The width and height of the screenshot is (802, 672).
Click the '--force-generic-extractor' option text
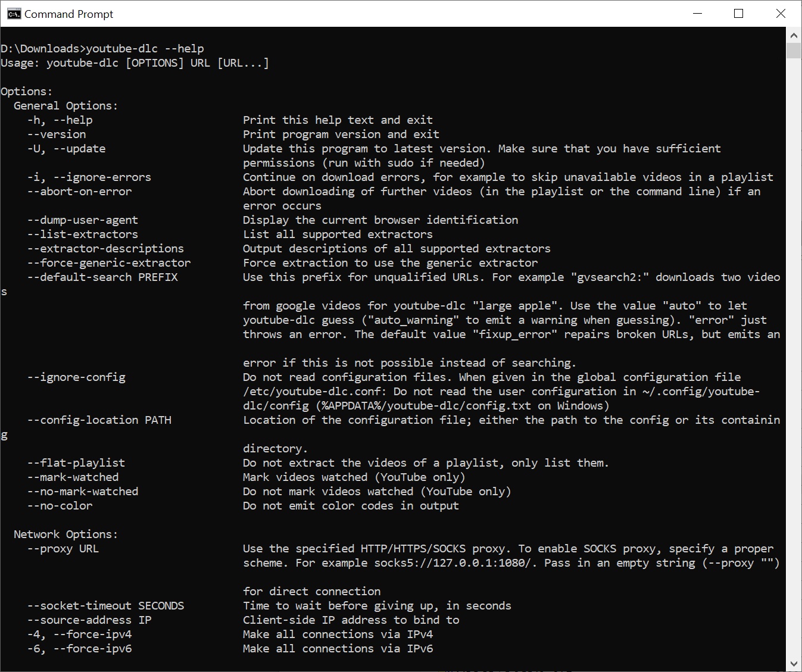[109, 263]
